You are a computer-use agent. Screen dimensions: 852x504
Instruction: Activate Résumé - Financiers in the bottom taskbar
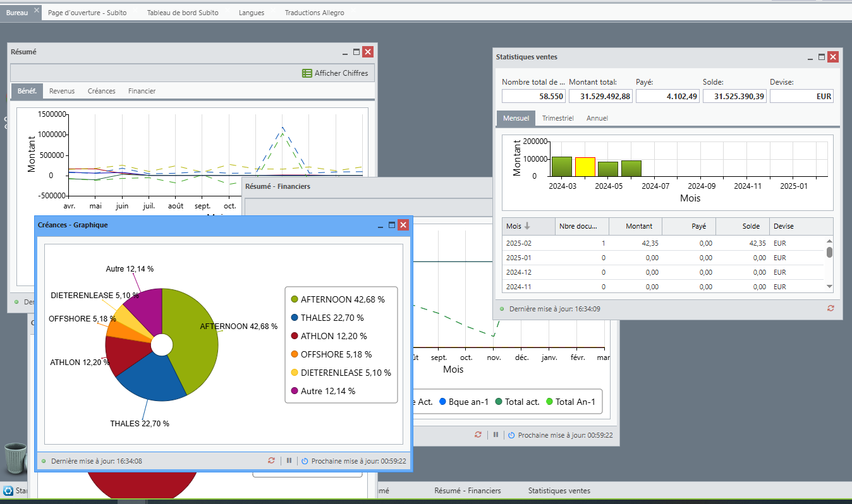click(x=468, y=491)
